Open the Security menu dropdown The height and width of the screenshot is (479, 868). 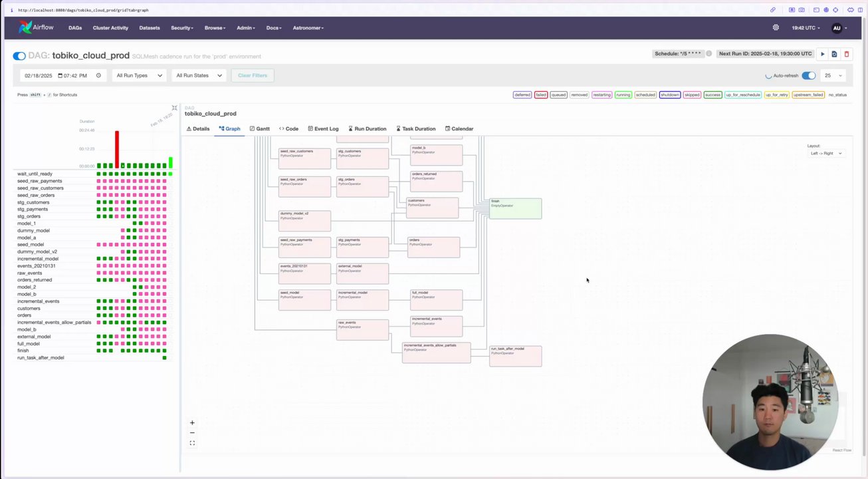tap(181, 28)
